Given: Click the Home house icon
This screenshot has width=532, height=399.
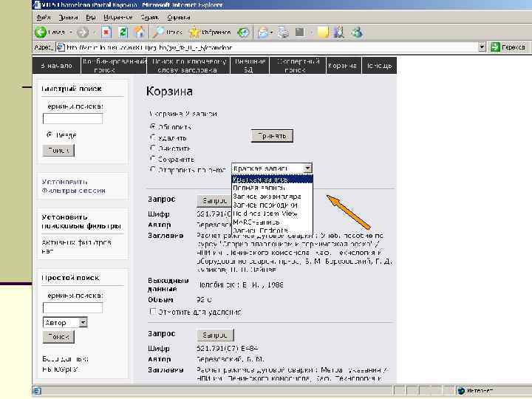Looking at the screenshot, I should (x=139, y=33).
